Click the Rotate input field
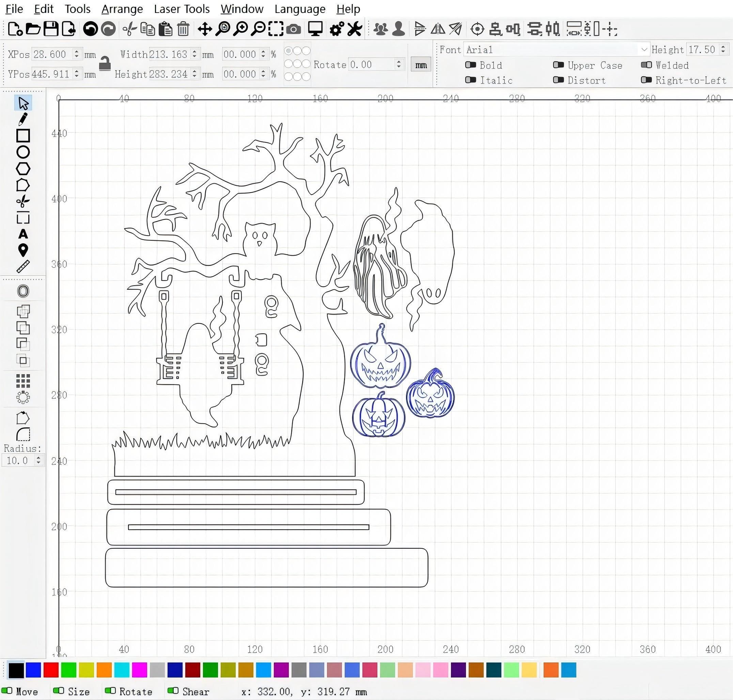733x700 pixels. pyautogui.click(x=376, y=64)
